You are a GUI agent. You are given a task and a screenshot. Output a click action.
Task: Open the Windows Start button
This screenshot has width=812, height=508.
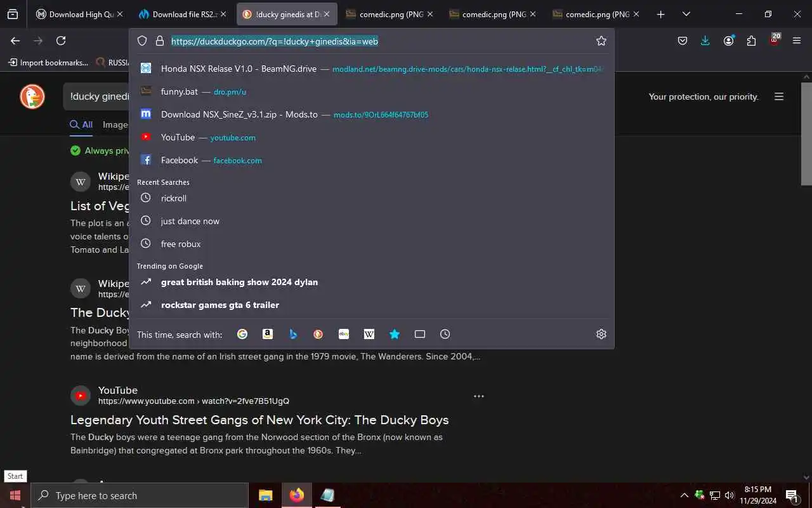[x=15, y=495]
